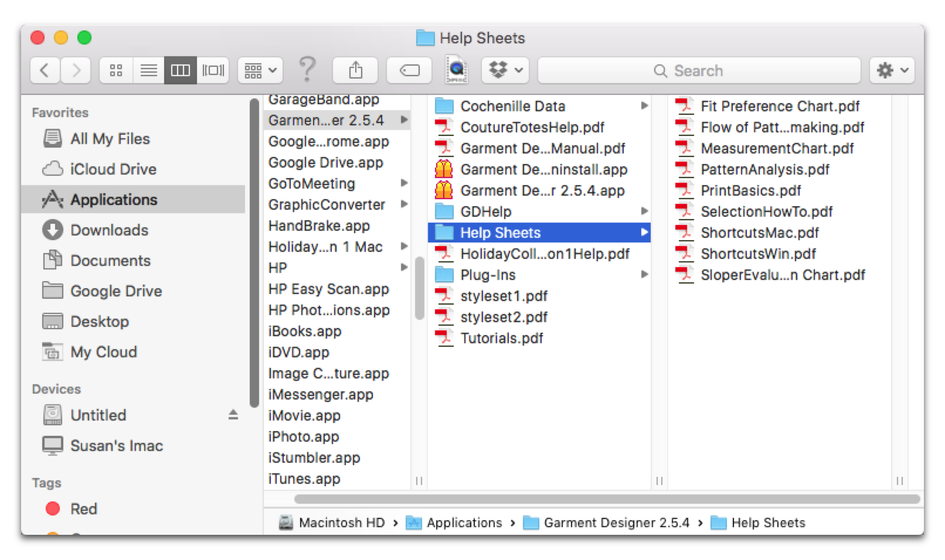Switch to Cover Flow view

[213, 71]
